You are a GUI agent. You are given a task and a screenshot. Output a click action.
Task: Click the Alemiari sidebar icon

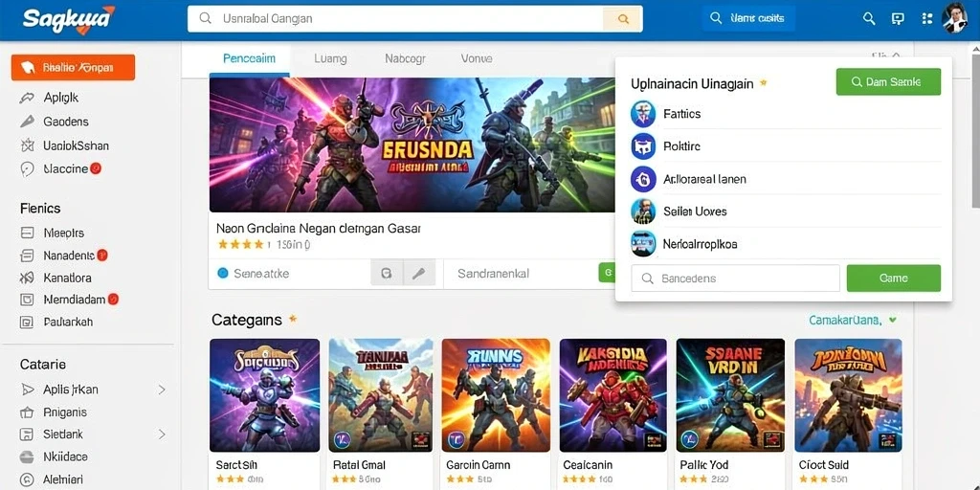(x=27, y=479)
